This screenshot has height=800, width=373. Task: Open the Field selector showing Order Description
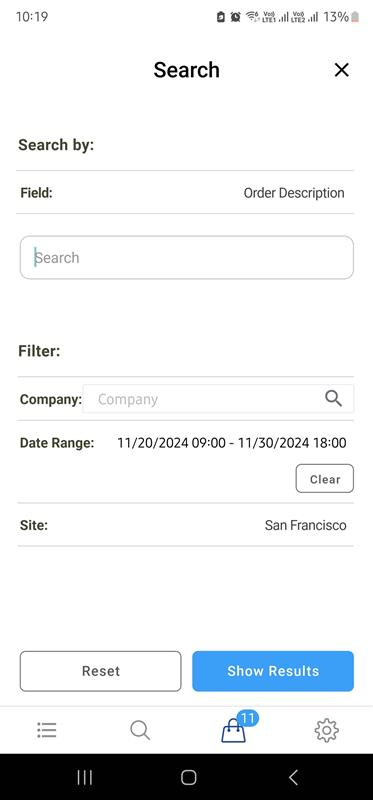point(186,193)
